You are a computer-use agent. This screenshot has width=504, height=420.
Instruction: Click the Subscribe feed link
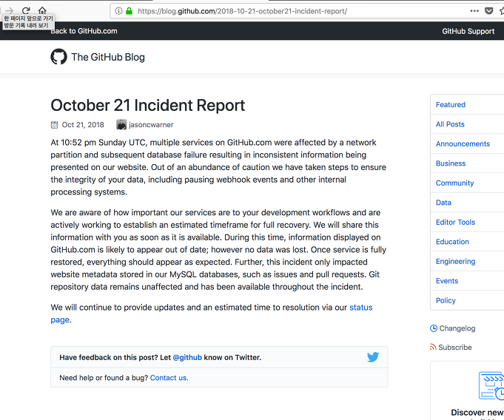pos(455,347)
